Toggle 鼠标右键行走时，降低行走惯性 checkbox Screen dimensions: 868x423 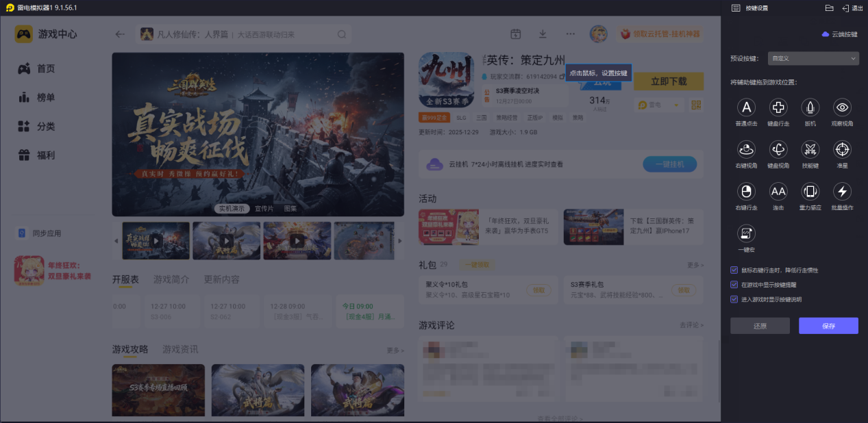[734, 270]
